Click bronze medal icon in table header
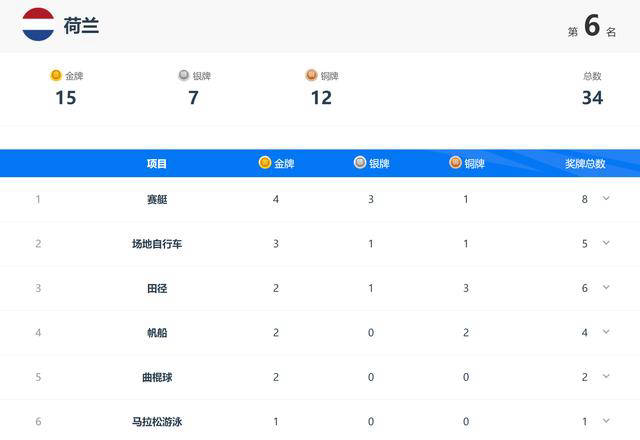This screenshot has height=440, width=640. pos(455,162)
